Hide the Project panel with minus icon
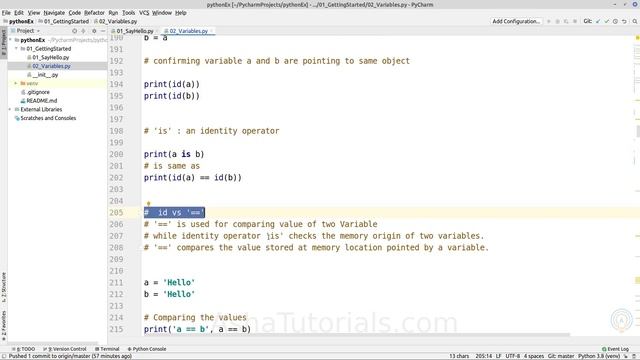This screenshot has height=360, width=640. coord(103,31)
